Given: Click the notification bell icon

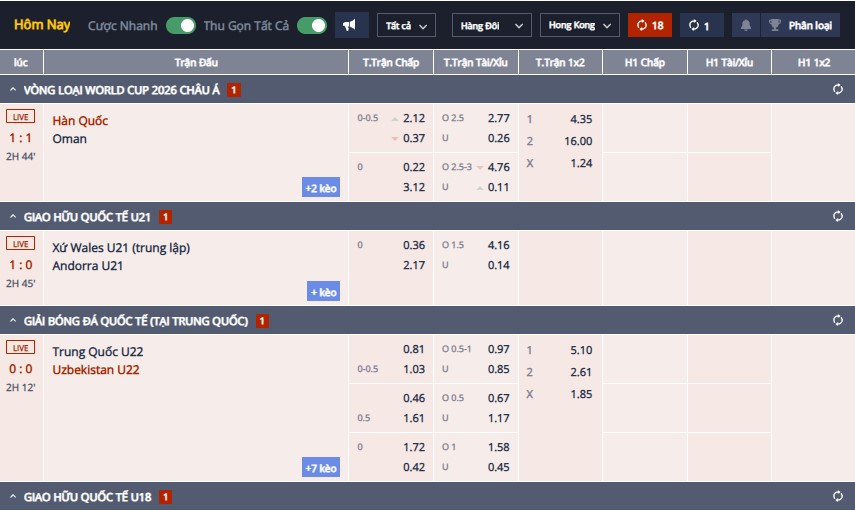Looking at the screenshot, I should pyautogui.click(x=745, y=25).
